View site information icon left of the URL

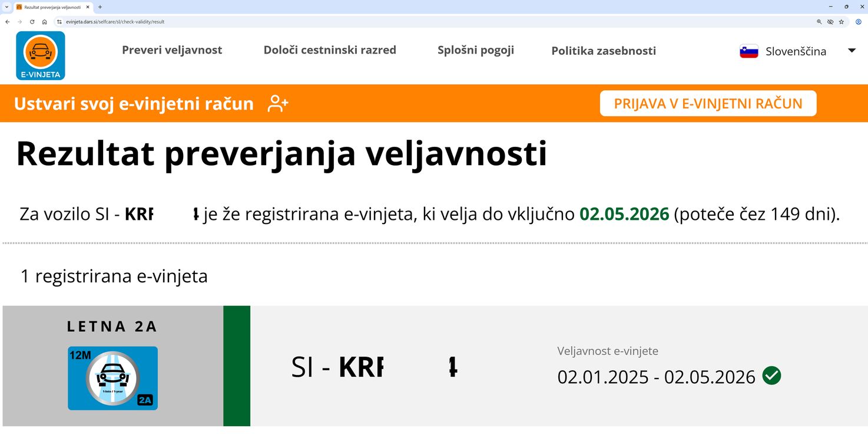(59, 22)
